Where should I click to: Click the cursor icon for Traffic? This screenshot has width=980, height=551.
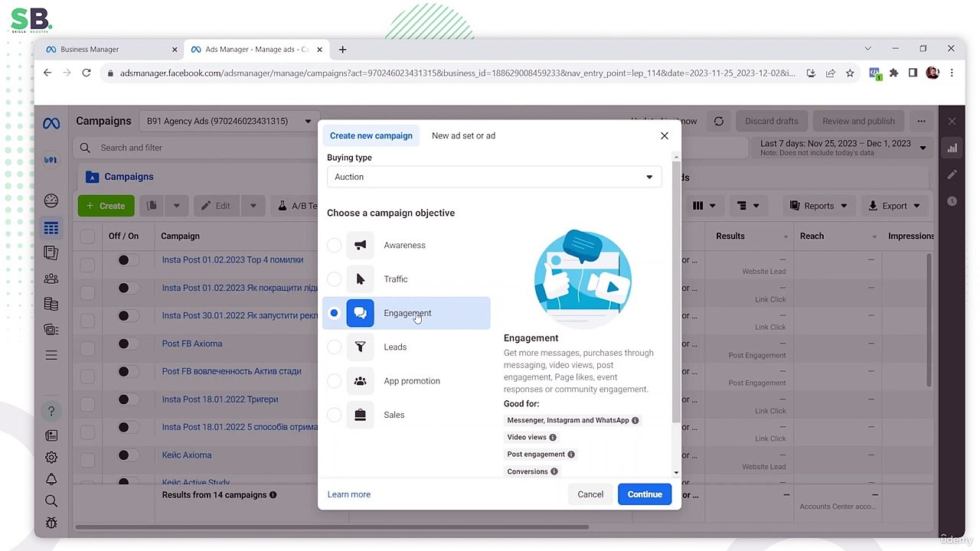tap(360, 279)
